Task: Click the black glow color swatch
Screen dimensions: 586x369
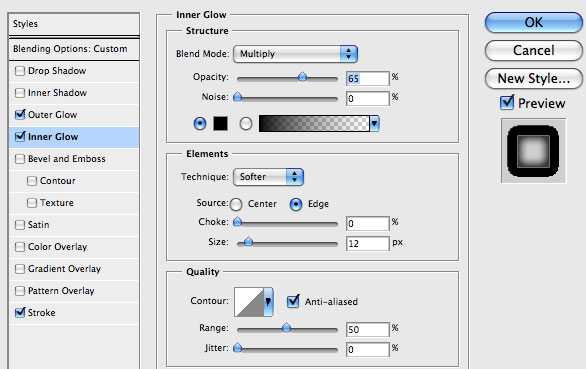Action: pos(220,123)
